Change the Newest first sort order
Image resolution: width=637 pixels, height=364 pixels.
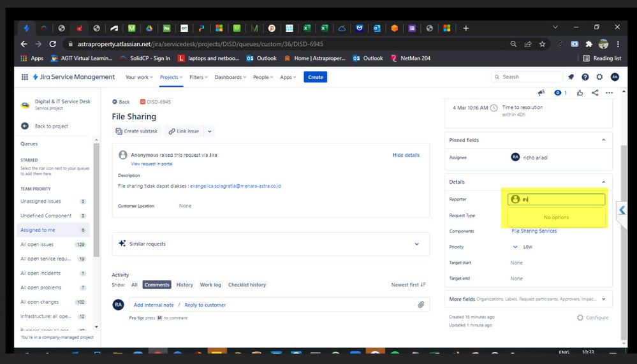coord(408,285)
